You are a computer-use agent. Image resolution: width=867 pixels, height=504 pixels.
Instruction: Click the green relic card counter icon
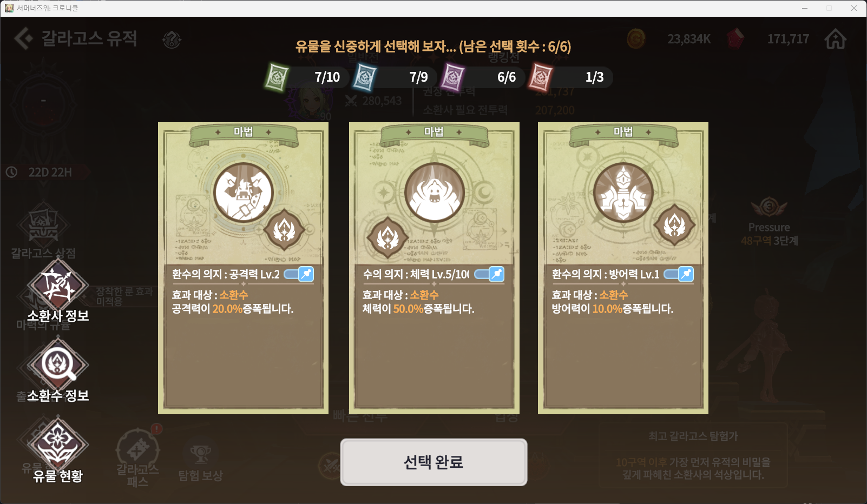click(277, 77)
